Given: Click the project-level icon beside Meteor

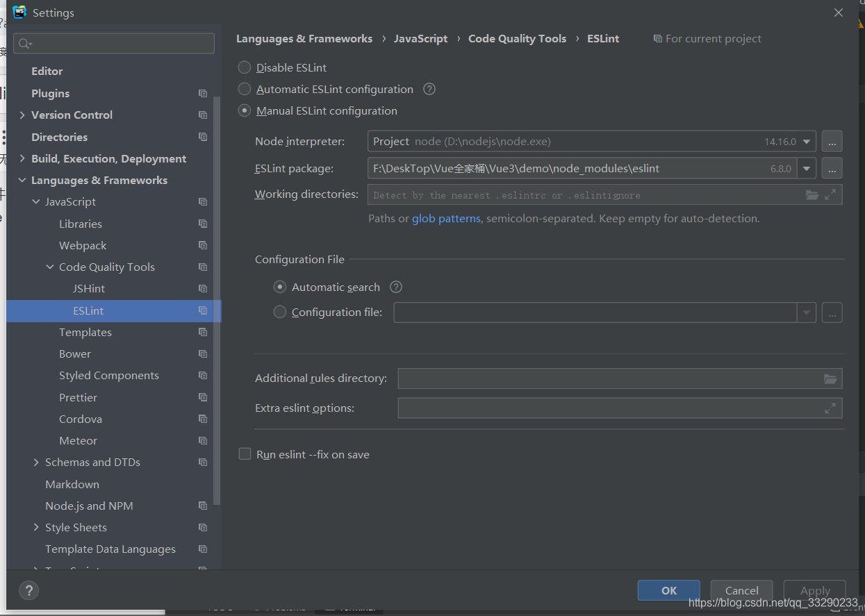Looking at the screenshot, I should pos(203,440).
